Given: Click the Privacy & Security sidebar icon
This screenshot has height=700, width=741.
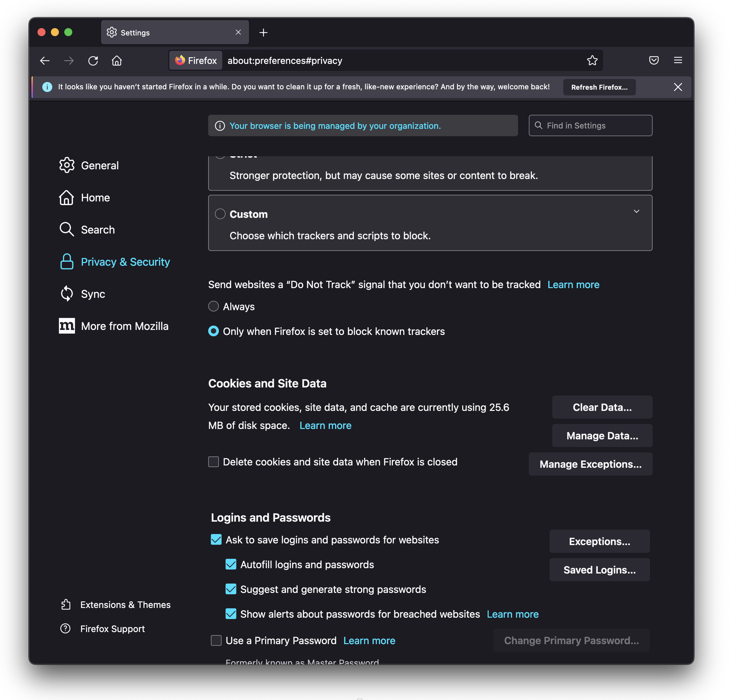Looking at the screenshot, I should [x=66, y=261].
